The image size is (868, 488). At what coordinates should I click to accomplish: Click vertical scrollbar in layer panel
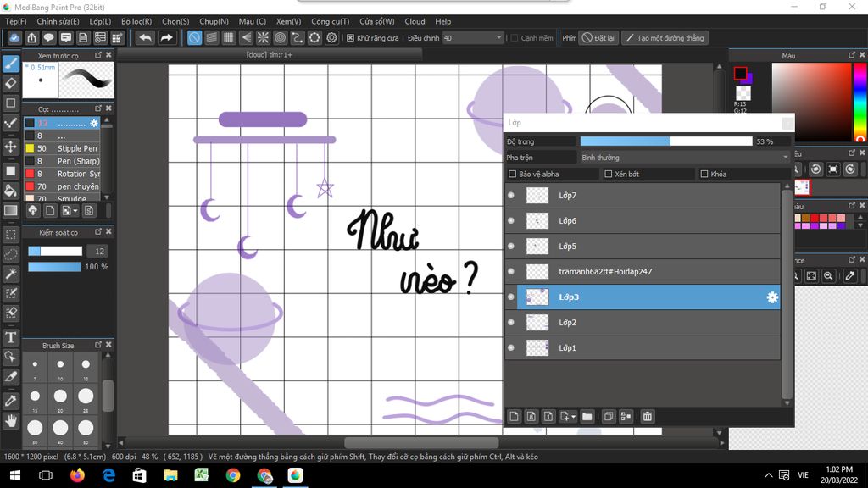(x=787, y=294)
